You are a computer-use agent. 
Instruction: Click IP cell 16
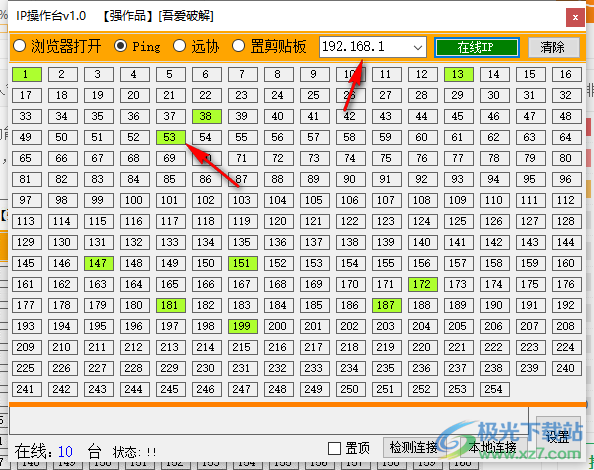tap(566, 74)
